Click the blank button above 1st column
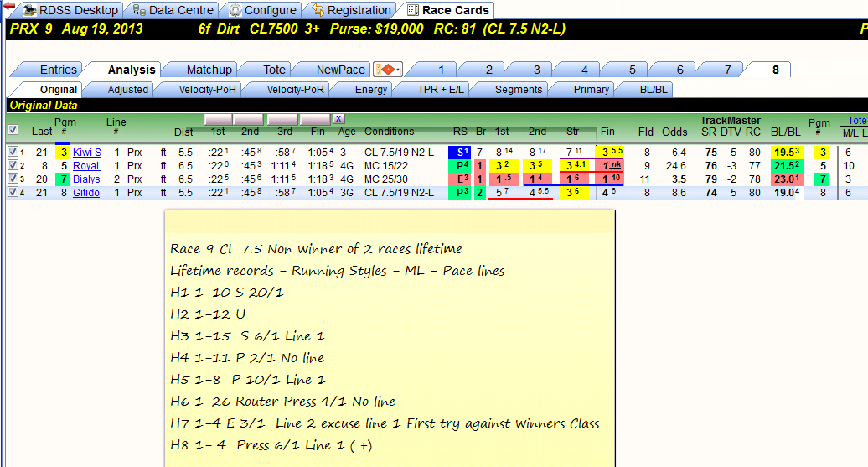 218,118
